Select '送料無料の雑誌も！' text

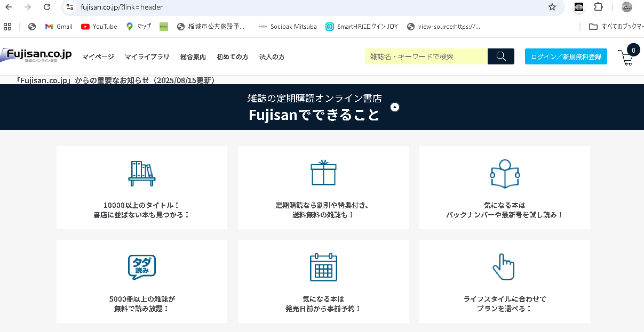point(323,215)
